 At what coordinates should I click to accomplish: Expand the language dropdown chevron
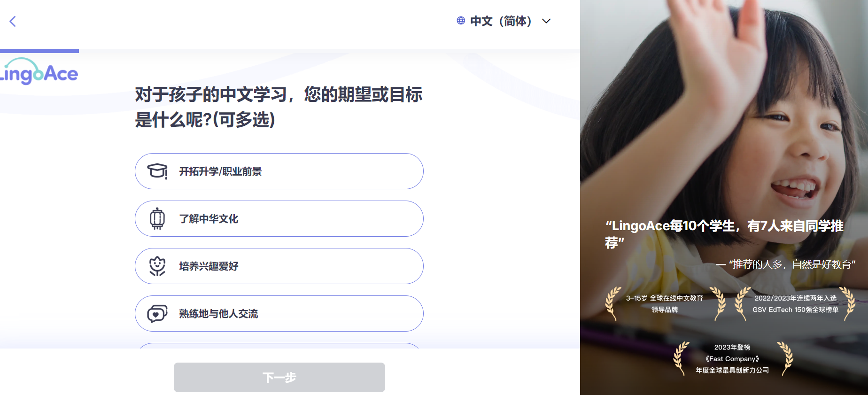tap(546, 21)
